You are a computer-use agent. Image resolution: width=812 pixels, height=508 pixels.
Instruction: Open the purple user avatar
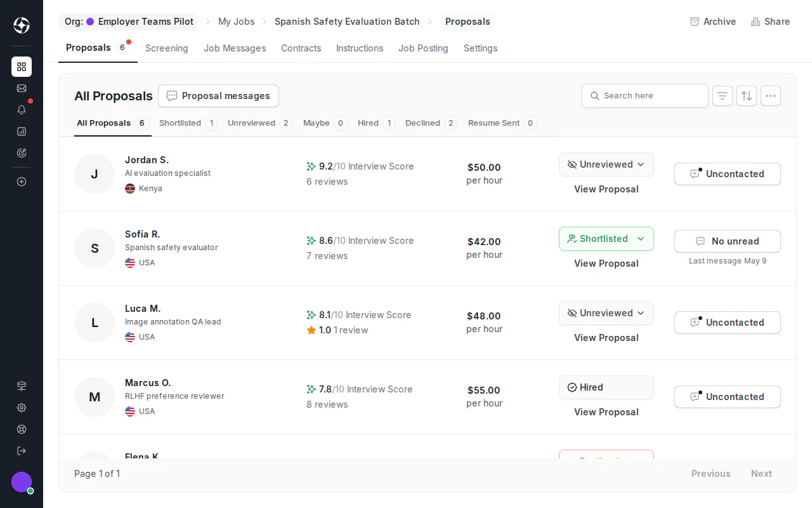(22, 482)
